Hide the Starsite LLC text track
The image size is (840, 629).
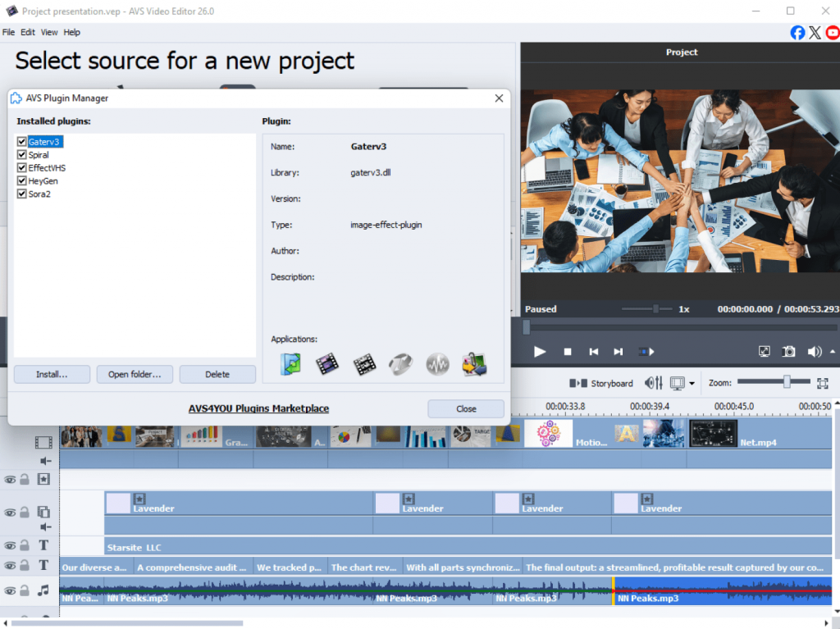[x=10, y=546]
